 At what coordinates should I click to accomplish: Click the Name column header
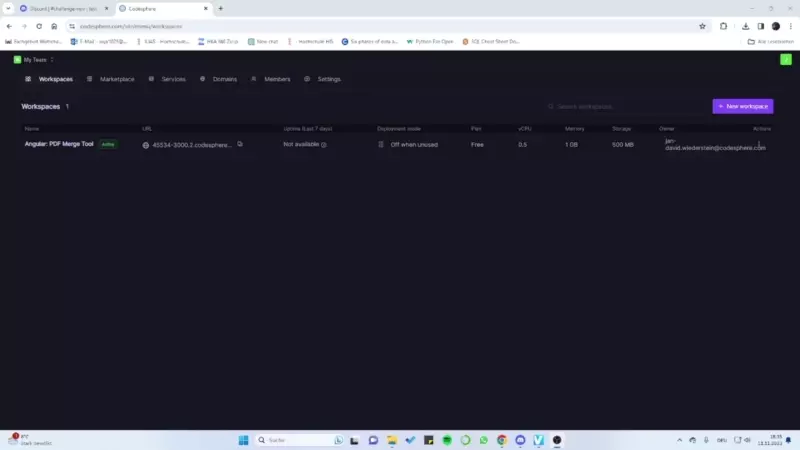[x=32, y=129]
